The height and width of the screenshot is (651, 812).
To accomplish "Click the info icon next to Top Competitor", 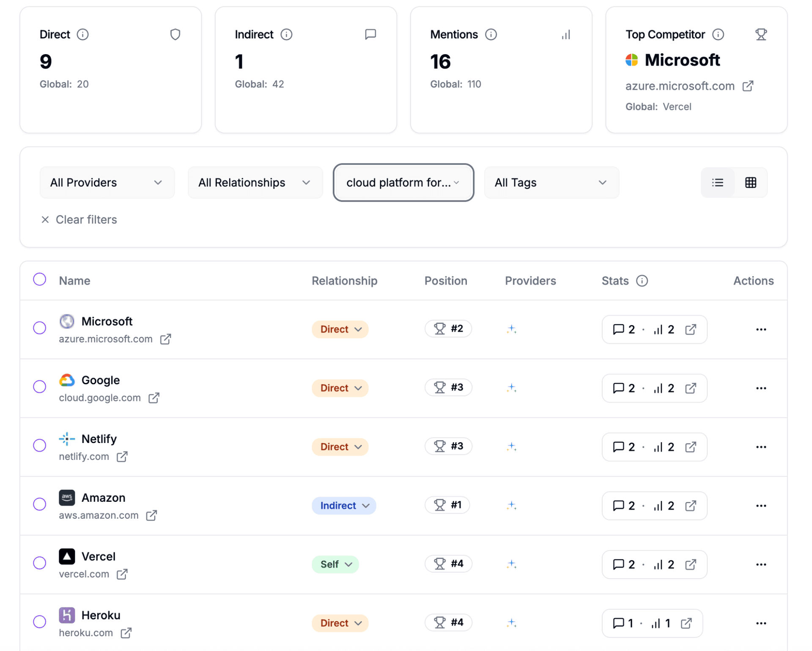I will pos(718,34).
